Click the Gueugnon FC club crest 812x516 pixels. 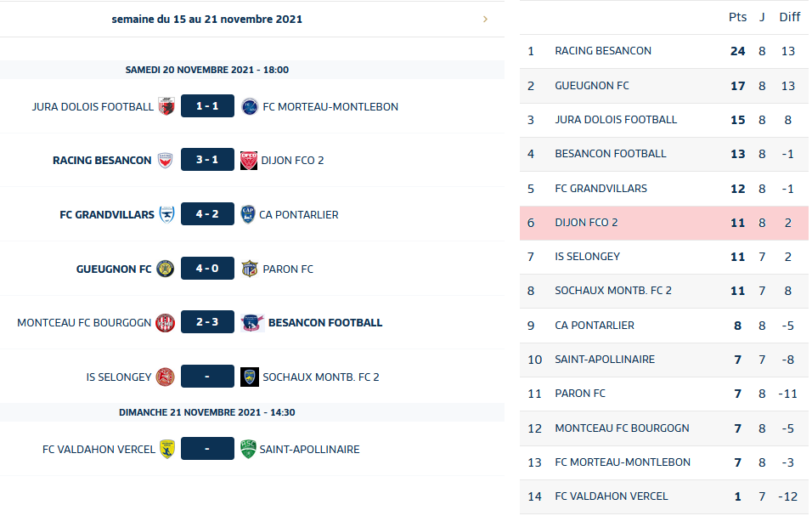pyautogui.click(x=165, y=269)
